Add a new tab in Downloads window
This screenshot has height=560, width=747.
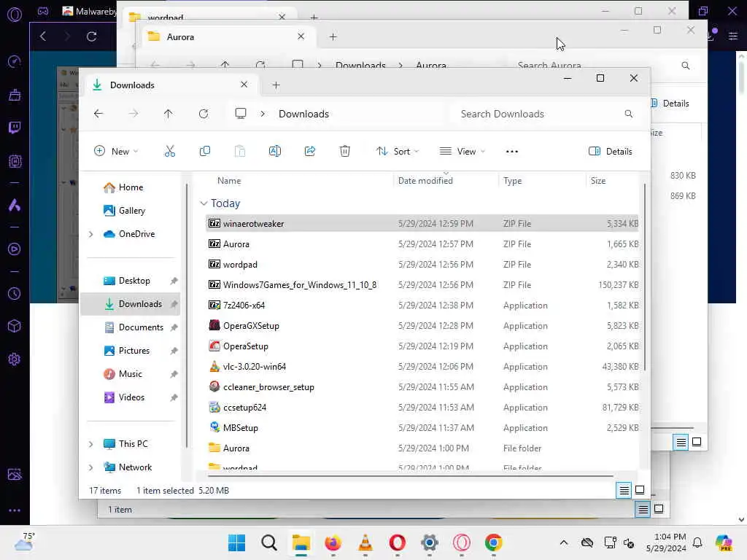[276, 85]
